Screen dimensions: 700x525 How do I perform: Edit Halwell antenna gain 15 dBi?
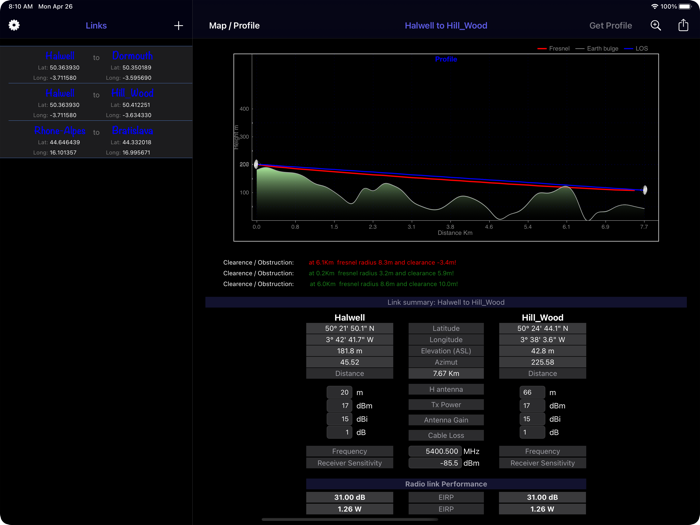[340, 419]
